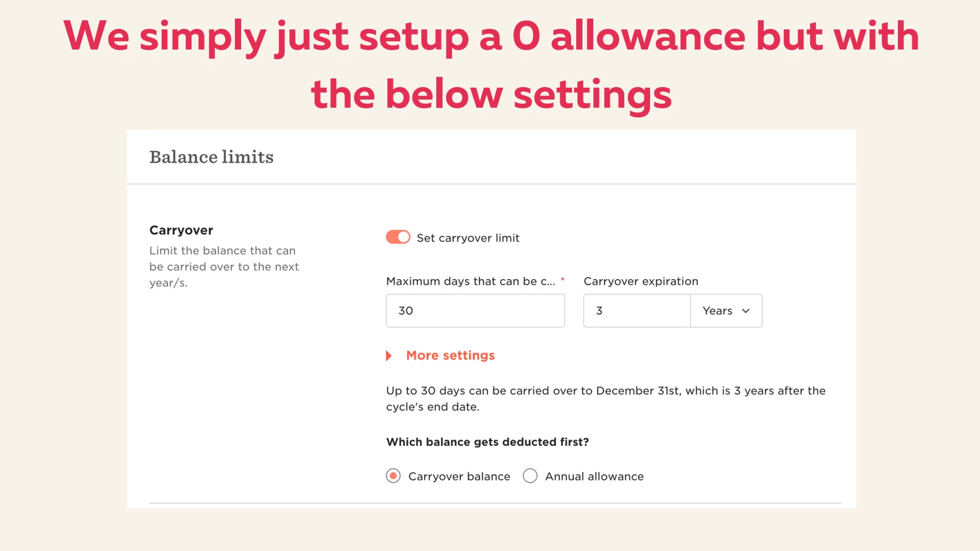The image size is (980, 551).
Task: Click the slide title about 0 allowance
Action: pos(491,64)
